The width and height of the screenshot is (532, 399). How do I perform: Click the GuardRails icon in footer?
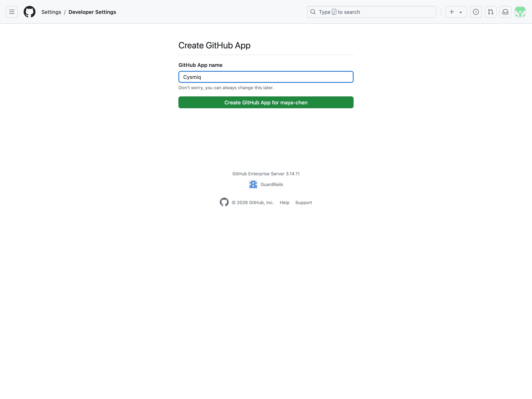tap(253, 185)
